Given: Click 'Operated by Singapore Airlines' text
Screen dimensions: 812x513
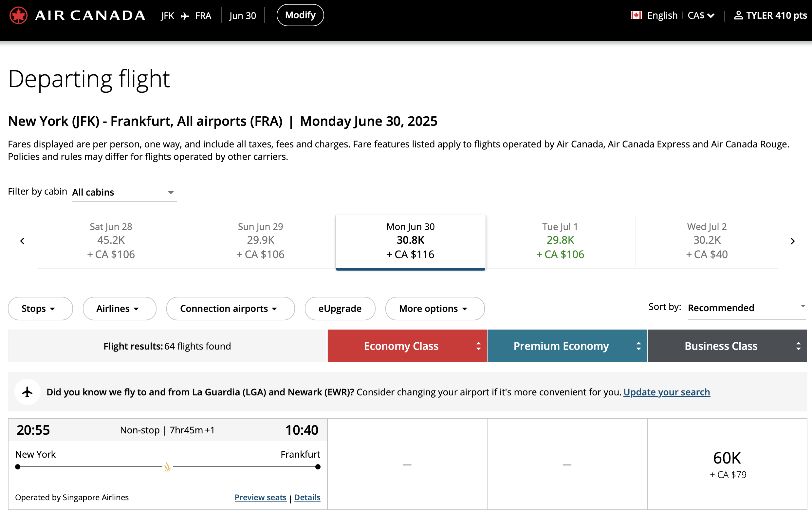Looking at the screenshot, I should (x=72, y=498).
